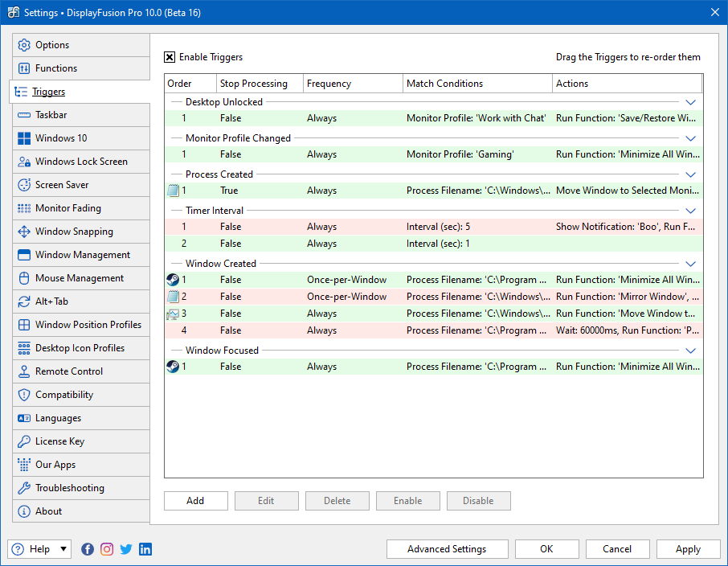Open Advanced Settings
The image size is (728, 566).
(447, 549)
